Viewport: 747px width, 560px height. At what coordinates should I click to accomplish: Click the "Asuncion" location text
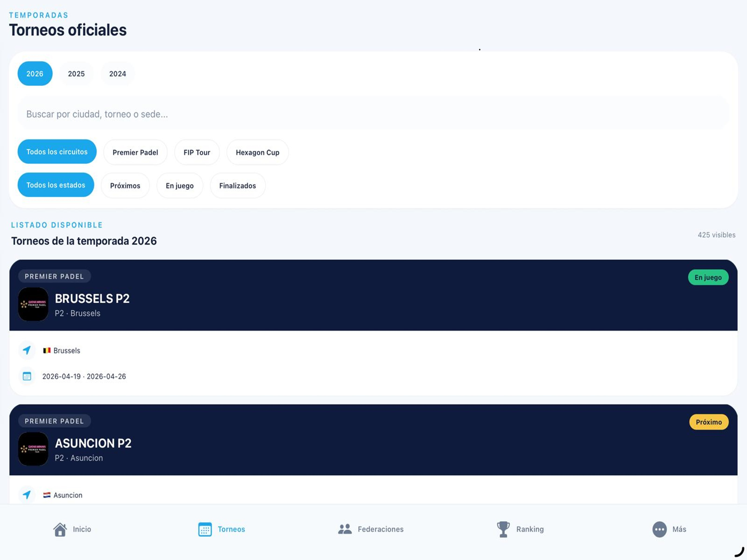pyautogui.click(x=68, y=495)
